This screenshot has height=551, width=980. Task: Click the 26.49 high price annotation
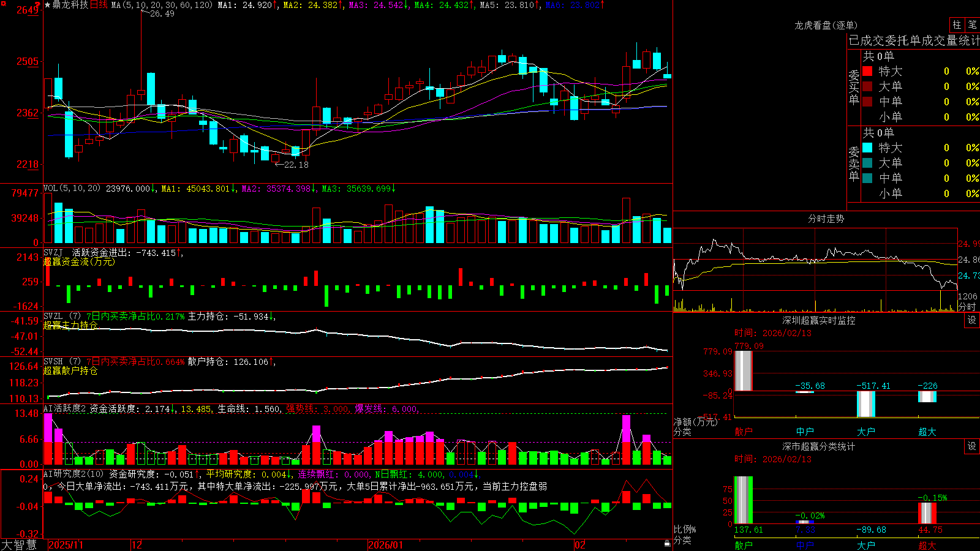tap(162, 13)
